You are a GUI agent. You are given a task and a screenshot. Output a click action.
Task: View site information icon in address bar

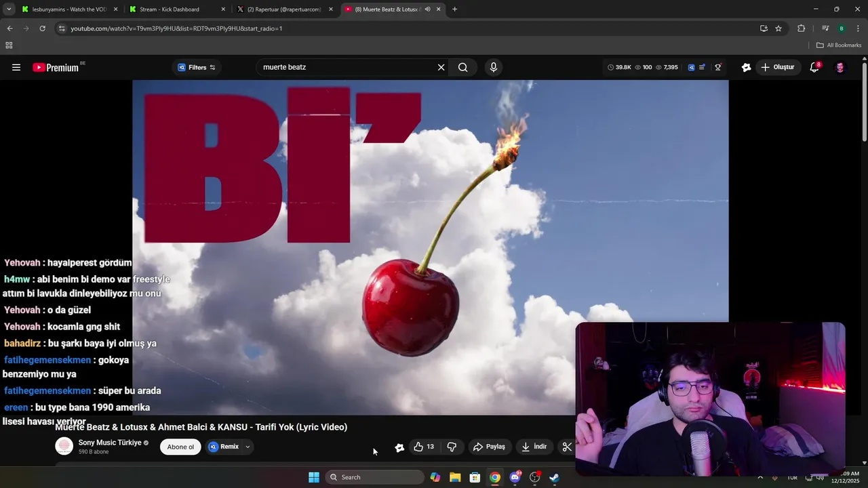[62, 28]
